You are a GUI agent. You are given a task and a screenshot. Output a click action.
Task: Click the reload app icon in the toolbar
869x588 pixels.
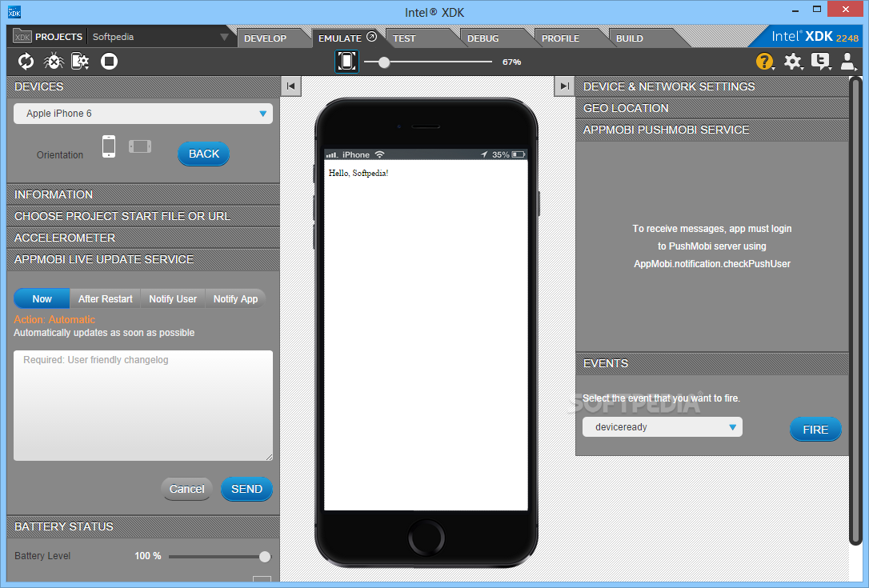[26, 61]
